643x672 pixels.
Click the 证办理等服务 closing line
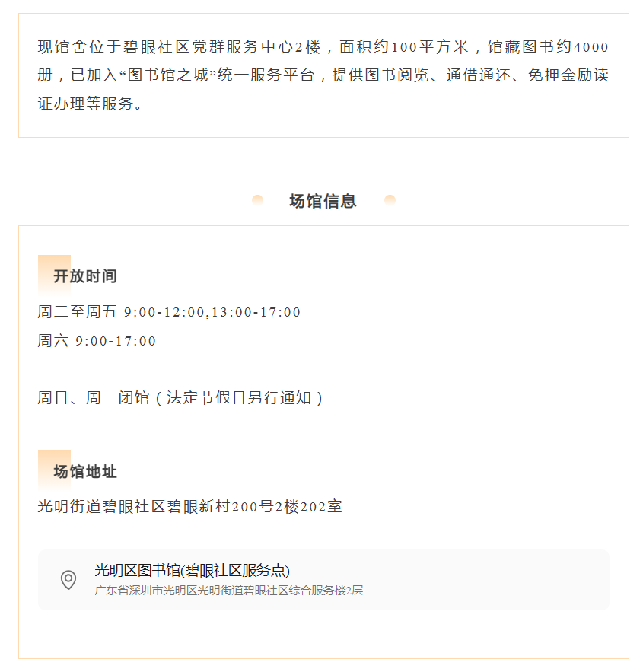[90, 104]
